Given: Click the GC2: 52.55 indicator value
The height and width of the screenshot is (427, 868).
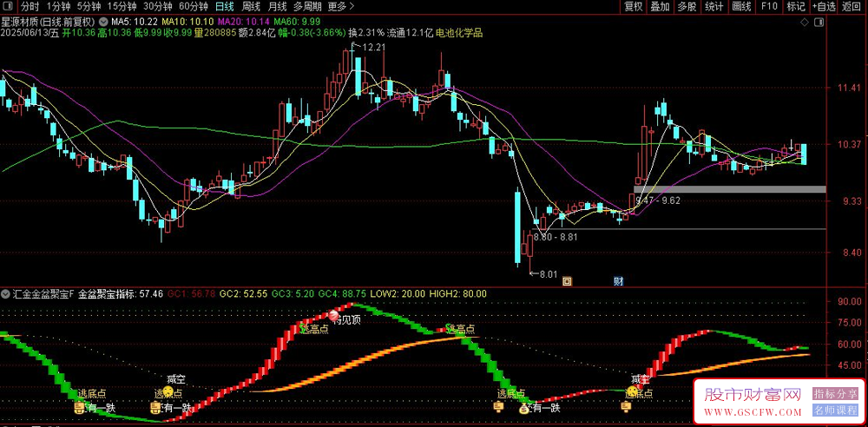Looking at the screenshot, I should coord(244,293).
